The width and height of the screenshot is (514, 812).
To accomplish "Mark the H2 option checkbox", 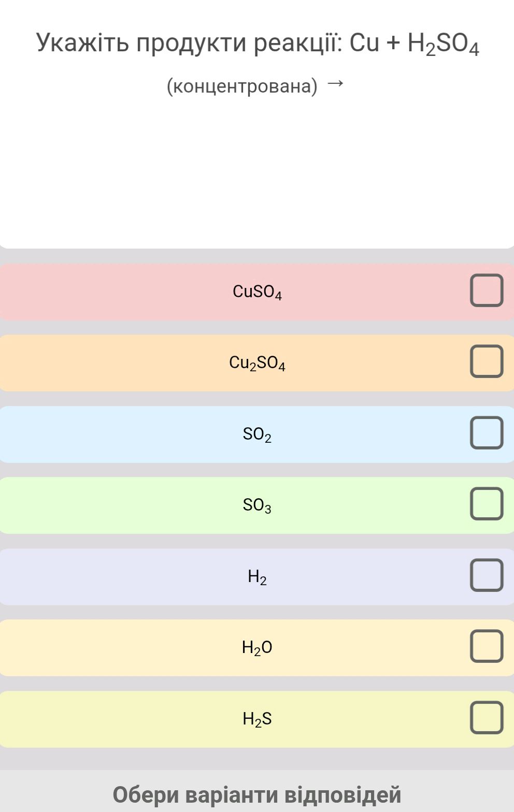I will tap(487, 575).
